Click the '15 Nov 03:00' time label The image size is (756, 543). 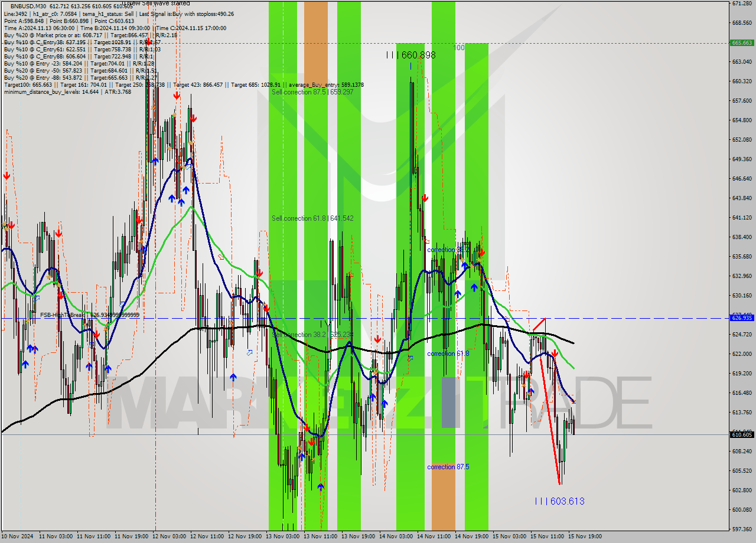tap(509, 537)
